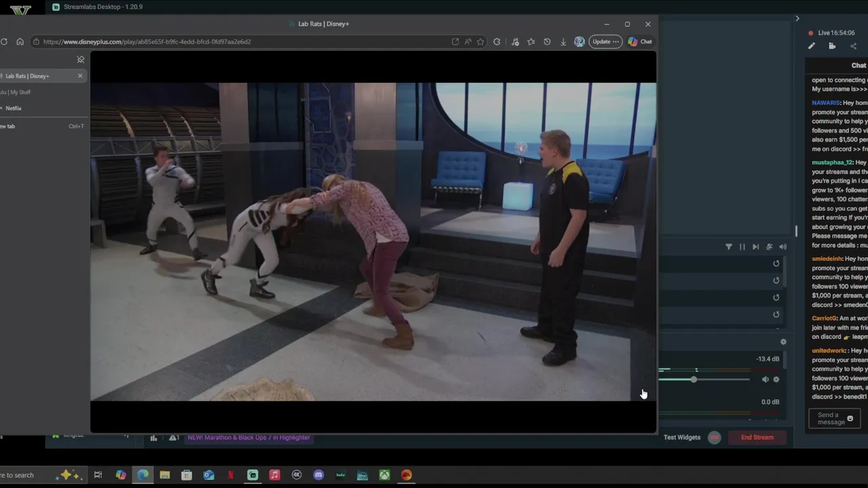
Task: Open the browser profile avatar
Action: pyautogui.click(x=579, y=41)
